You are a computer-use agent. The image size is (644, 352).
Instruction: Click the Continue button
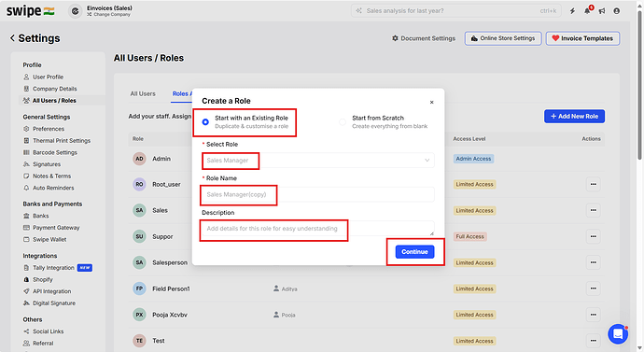[414, 252]
